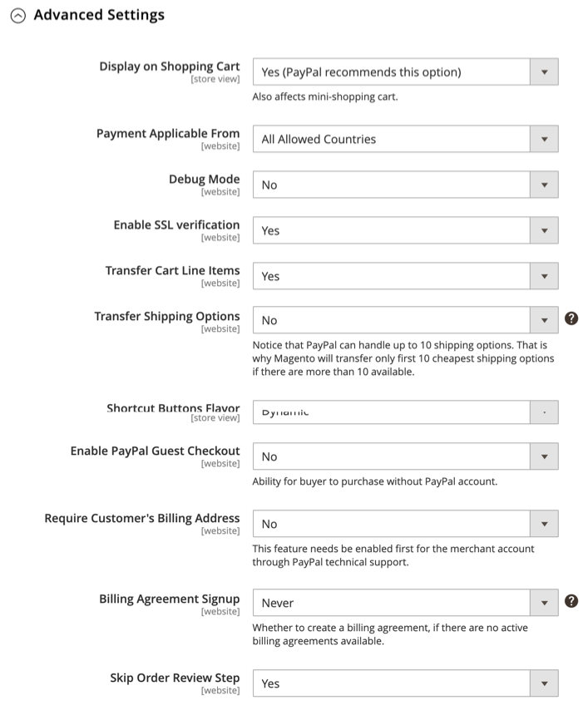Viewport: 588px width, 715px height.
Task: Click the Transfer Cart Line Items label
Action: (x=172, y=271)
